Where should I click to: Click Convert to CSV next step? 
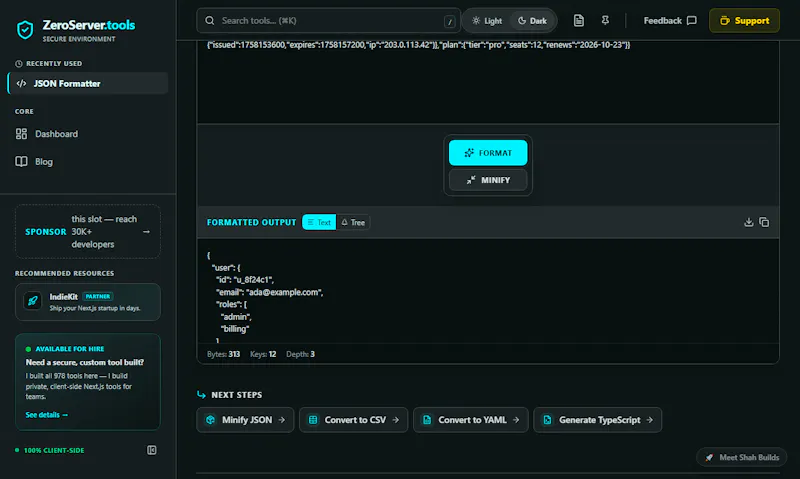(353, 420)
